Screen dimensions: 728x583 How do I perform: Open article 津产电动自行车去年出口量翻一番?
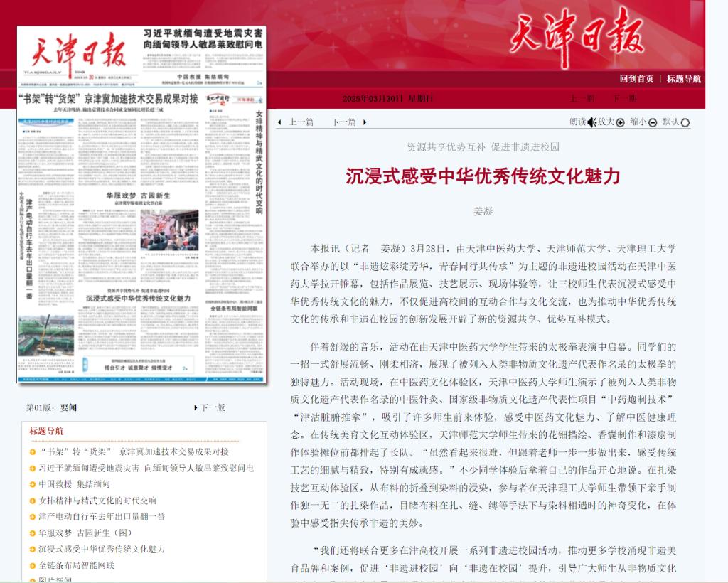(x=102, y=517)
